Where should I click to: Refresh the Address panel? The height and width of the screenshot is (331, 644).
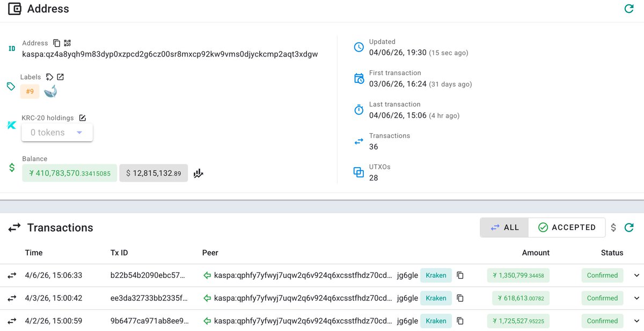click(629, 9)
